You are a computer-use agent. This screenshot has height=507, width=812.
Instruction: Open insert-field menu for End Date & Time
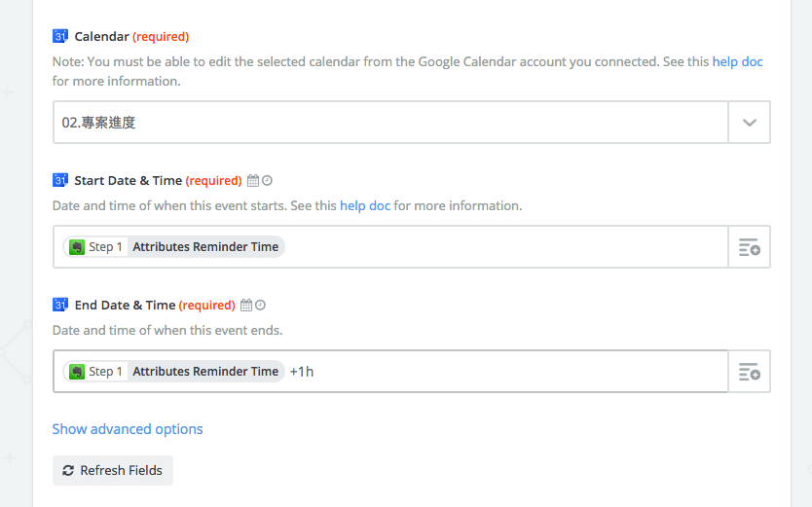(749, 372)
